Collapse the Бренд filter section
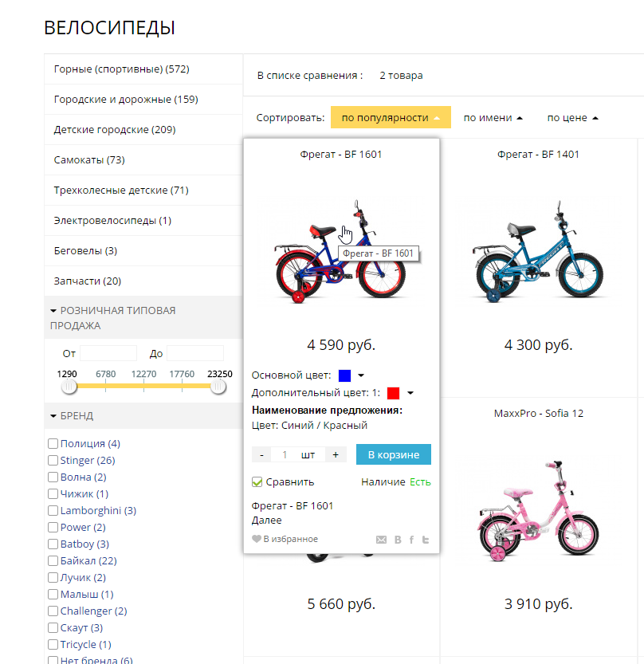The image size is (644, 664). (x=143, y=416)
